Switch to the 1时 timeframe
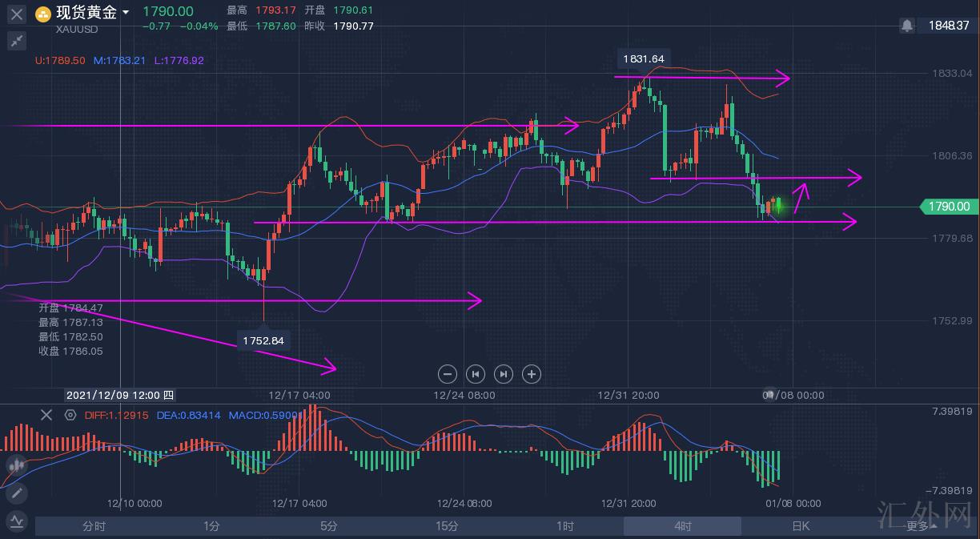This screenshot has width=980, height=539. click(565, 526)
